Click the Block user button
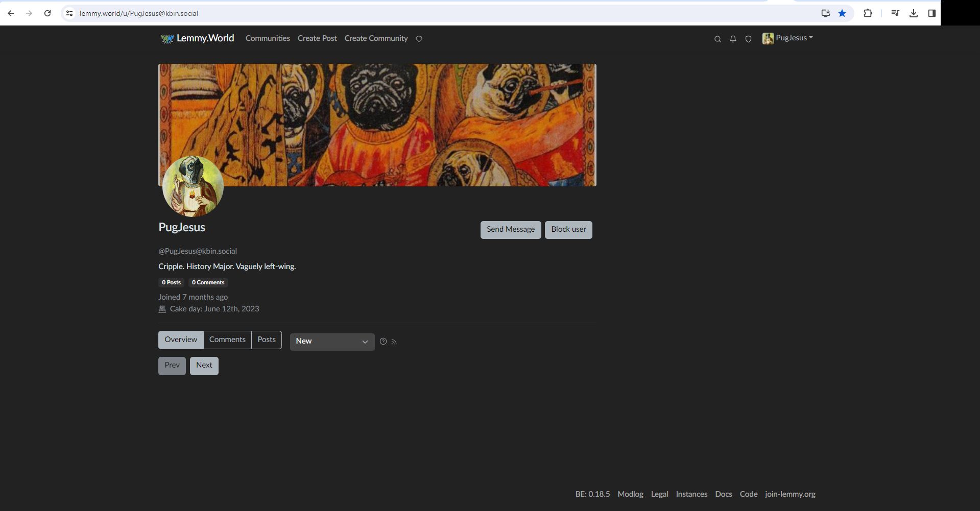 click(x=568, y=230)
